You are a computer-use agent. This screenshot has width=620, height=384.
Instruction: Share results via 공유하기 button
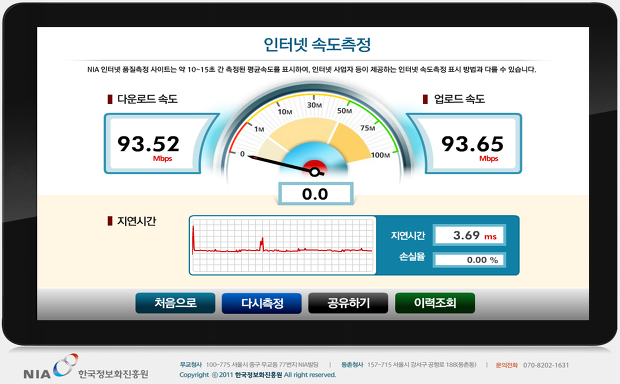point(348,303)
